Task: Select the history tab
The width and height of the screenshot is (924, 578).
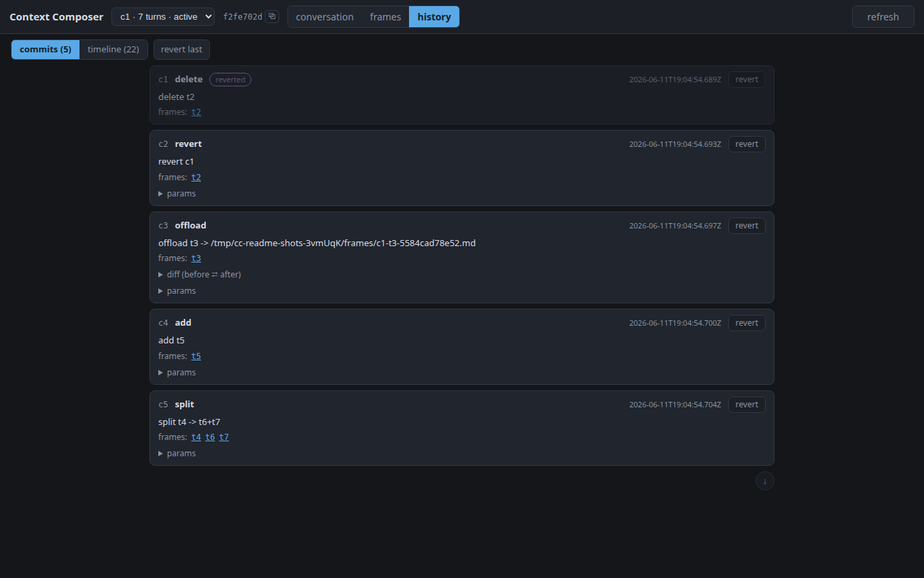Action: [434, 17]
